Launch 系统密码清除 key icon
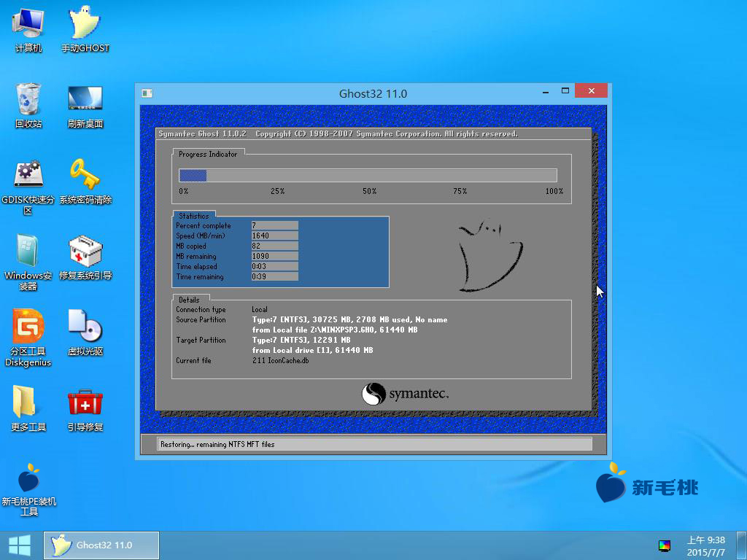This screenshot has height=560, width=747. pyautogui.click(x=85, y=182)
